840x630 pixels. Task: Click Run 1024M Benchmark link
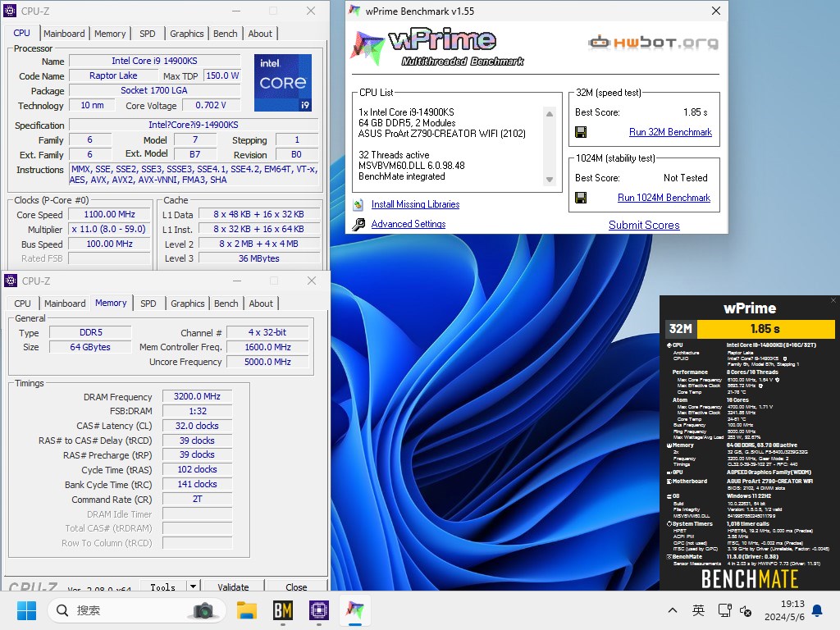pos(664,198)
